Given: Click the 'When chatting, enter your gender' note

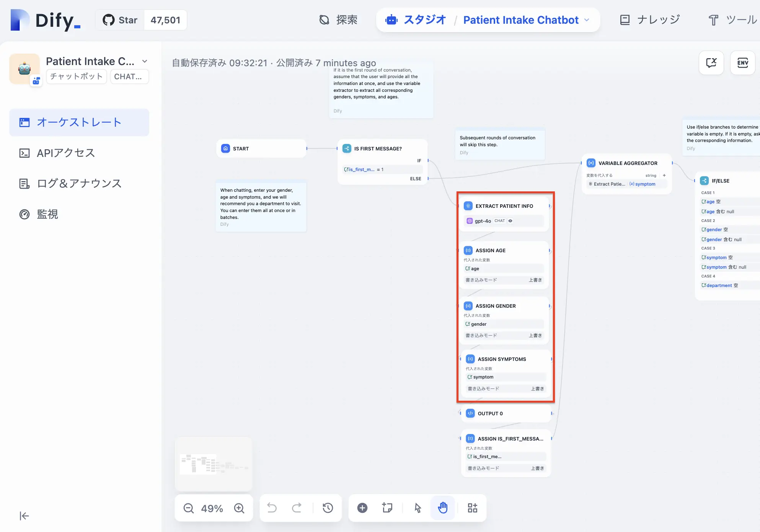Looking at the screenshot, I should pos(261,206).
